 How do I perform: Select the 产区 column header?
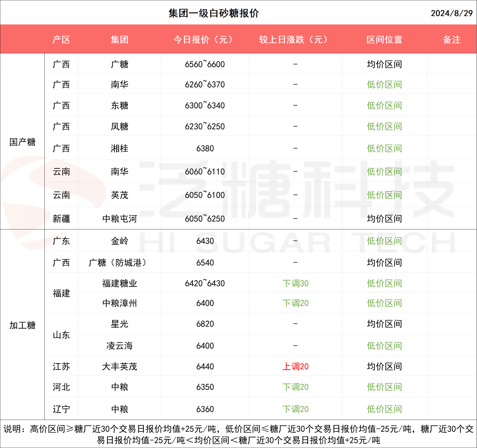click(61, 39)
